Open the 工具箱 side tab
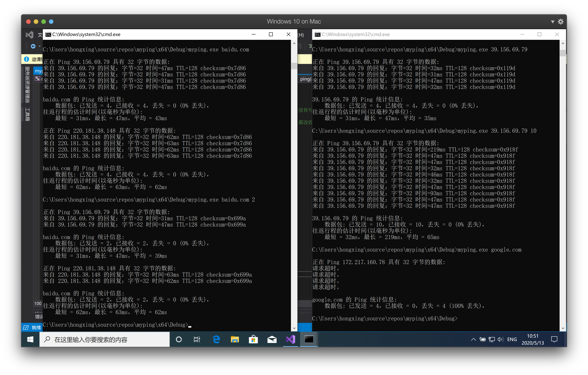This screenshot has height=375, width=588. tap(27, 114)
